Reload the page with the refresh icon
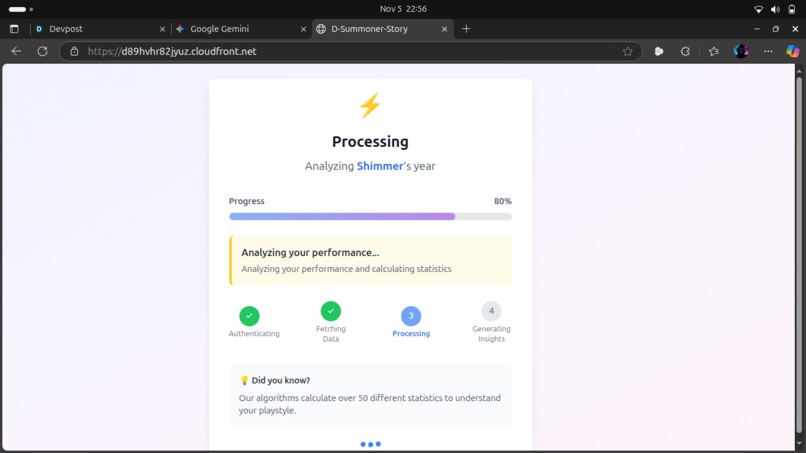The width and height of the screenshot is (806, 453). pos(43,51)
